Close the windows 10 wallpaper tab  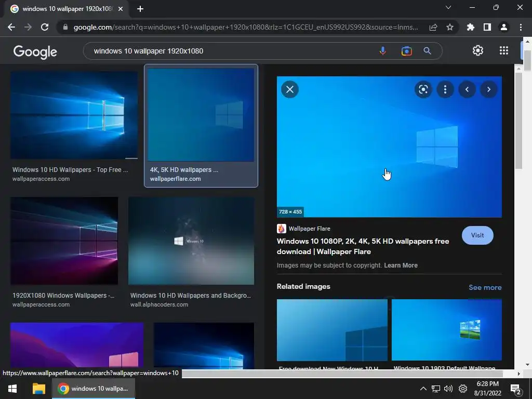[x=121, y=9]
